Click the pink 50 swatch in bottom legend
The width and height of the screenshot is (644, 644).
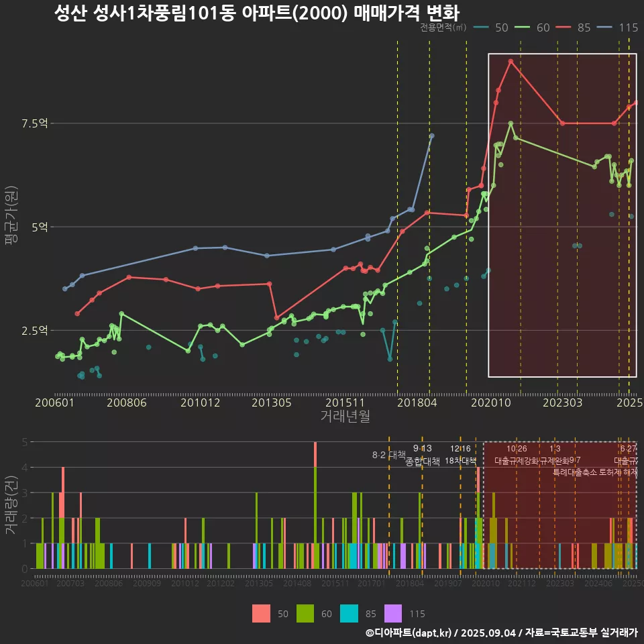tap(261, 614)
